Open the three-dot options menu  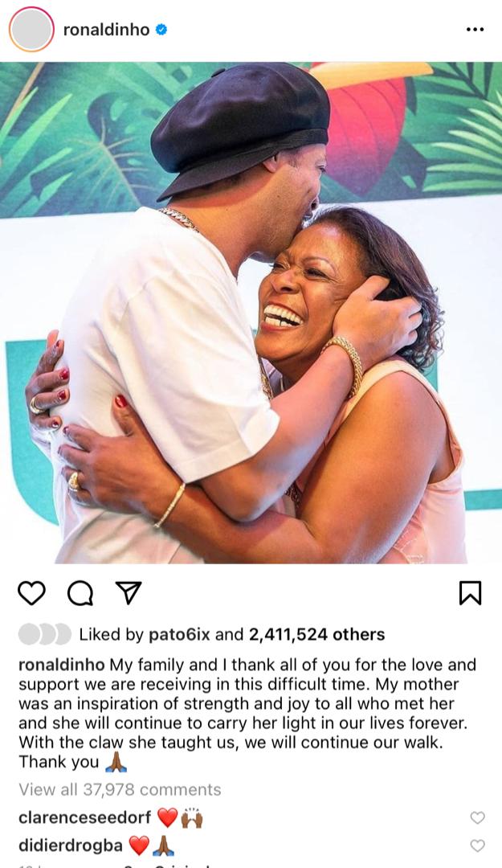coord(475,30)
